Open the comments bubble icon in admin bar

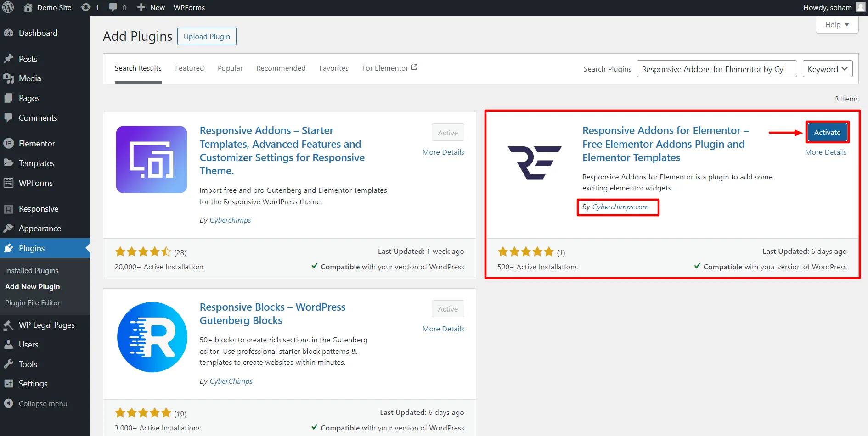click(113, 7)
